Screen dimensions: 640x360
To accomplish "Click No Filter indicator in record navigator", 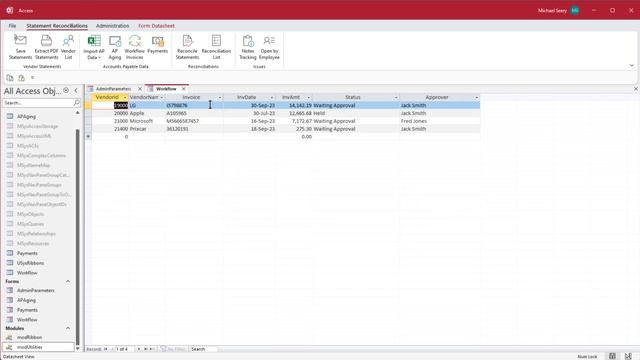I will (x=173, y=349).
